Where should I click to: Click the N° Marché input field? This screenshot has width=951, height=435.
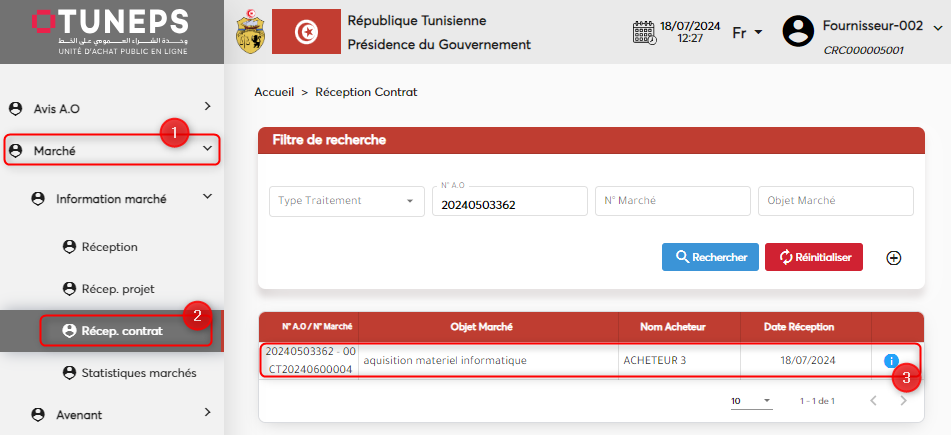click(672, 201)
